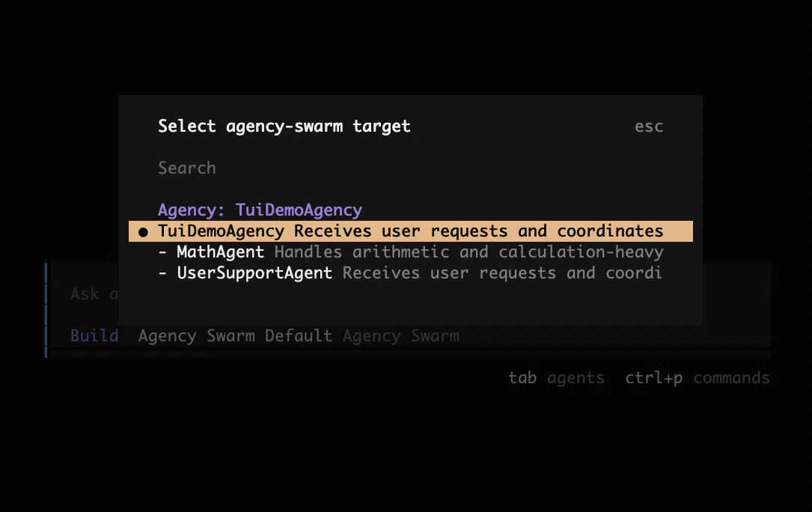
Task: Click the Build mode indicator
Action: tap(94, 336)
